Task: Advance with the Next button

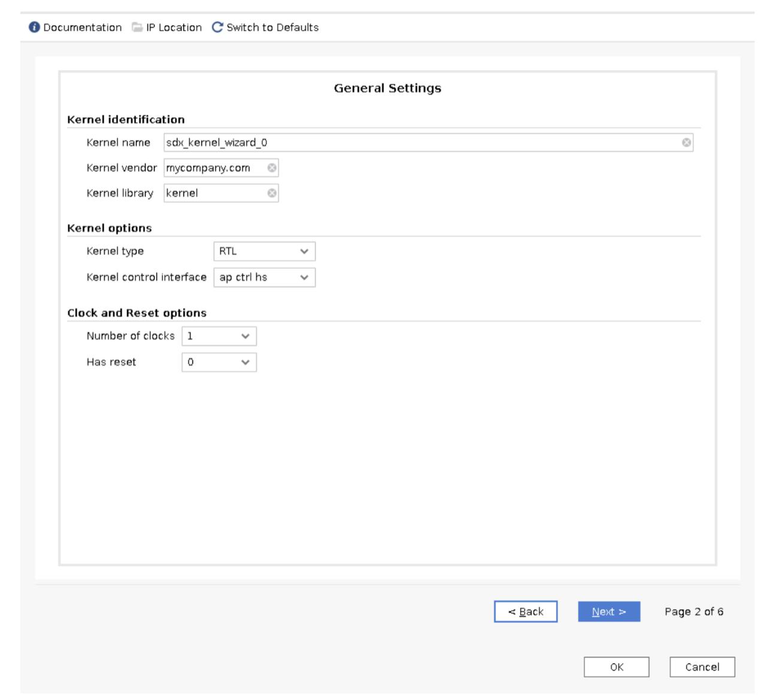Action: pos(609,611)
